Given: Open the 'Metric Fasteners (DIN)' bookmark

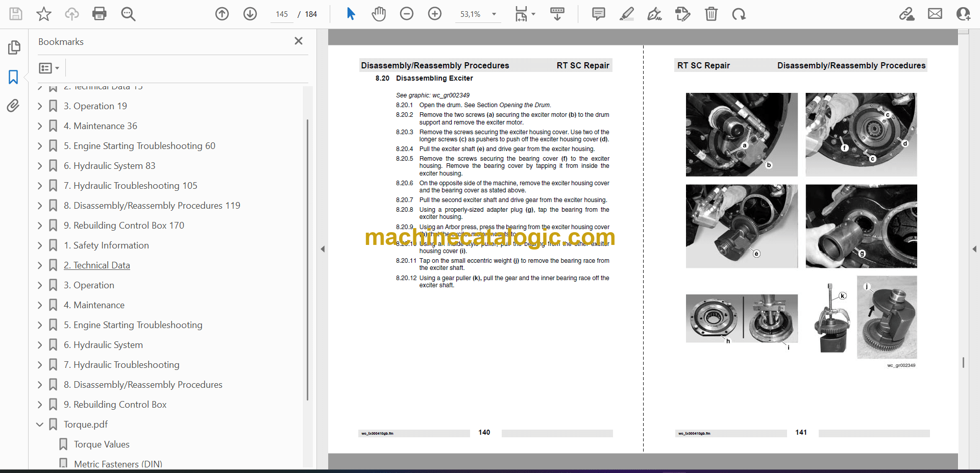Looking at the screenshot, I should click(x=118, y=464).
